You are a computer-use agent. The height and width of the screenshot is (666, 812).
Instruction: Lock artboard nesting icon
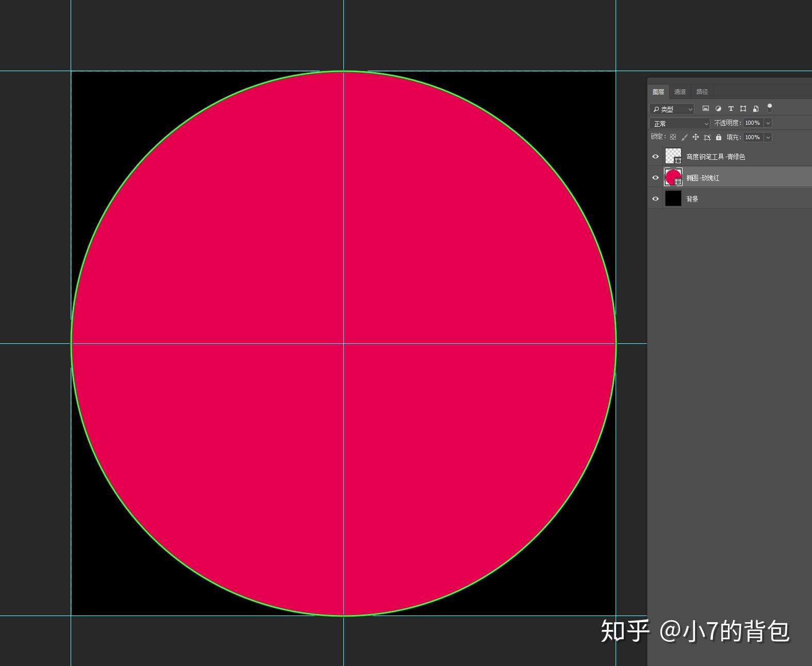click(x=707, y=137)
